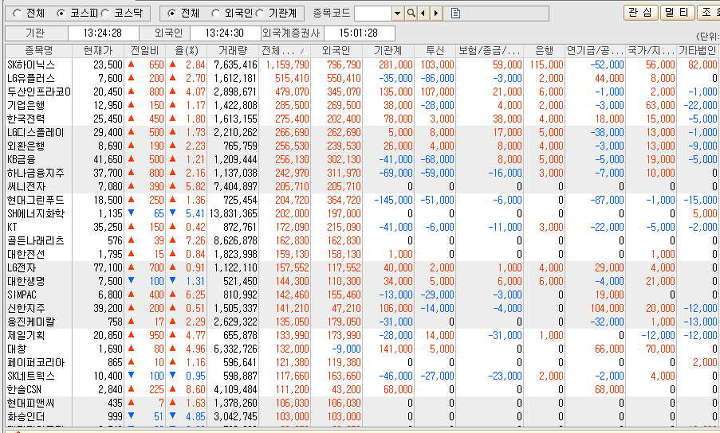Select the 전체 market radio beside 코스피

point(17,13)
